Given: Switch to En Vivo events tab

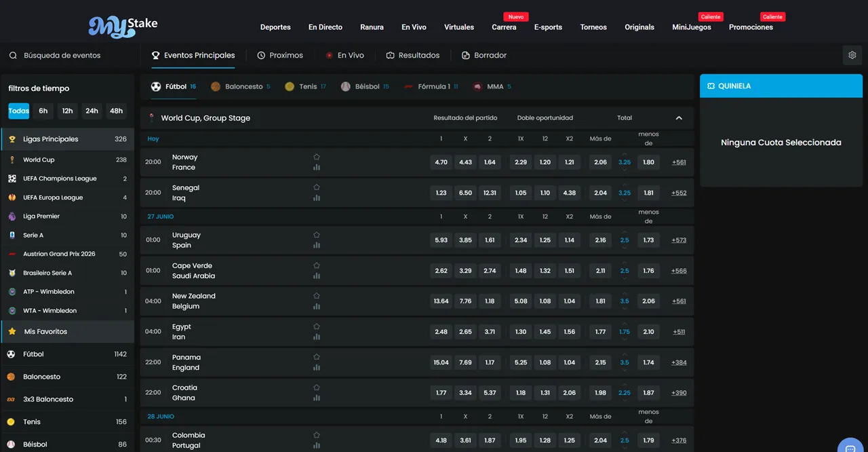Looking at the screenshot, I should click(344, 56).
